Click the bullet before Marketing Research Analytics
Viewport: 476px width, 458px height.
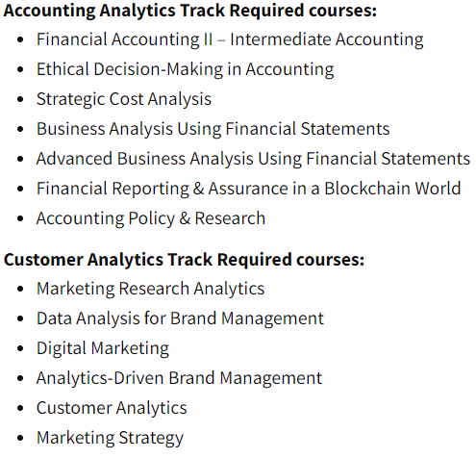(20, 289)
